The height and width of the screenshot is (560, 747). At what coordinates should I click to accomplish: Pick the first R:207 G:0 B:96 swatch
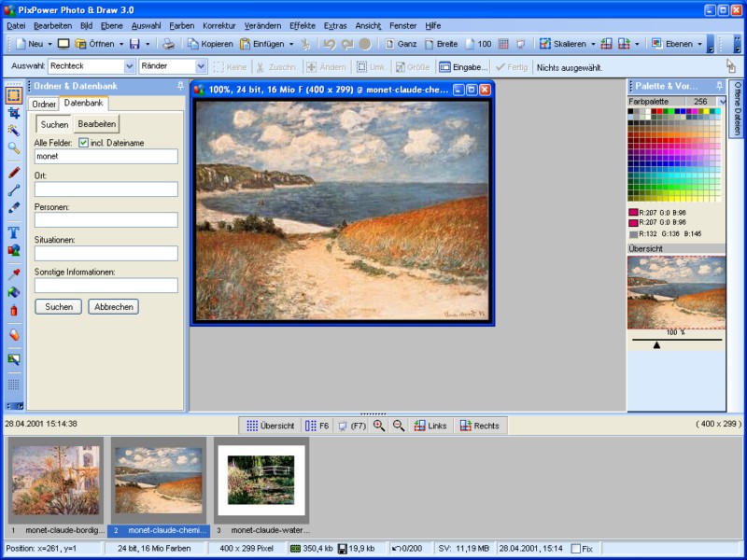pos(633,213)
